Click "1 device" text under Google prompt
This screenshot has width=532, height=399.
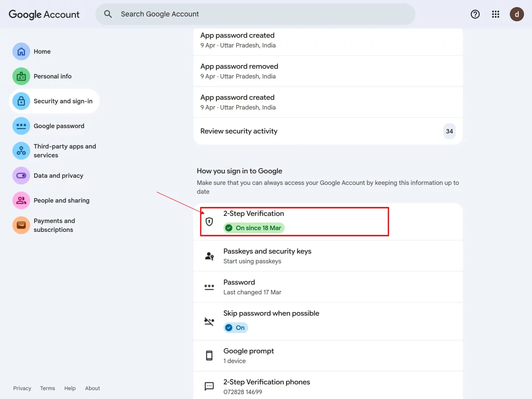(235, 361)
